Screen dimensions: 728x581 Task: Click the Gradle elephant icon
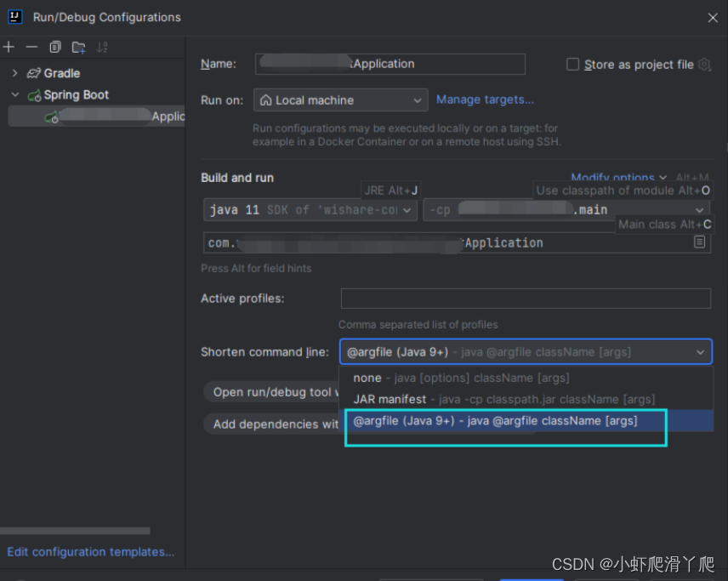tap(33, 73)
